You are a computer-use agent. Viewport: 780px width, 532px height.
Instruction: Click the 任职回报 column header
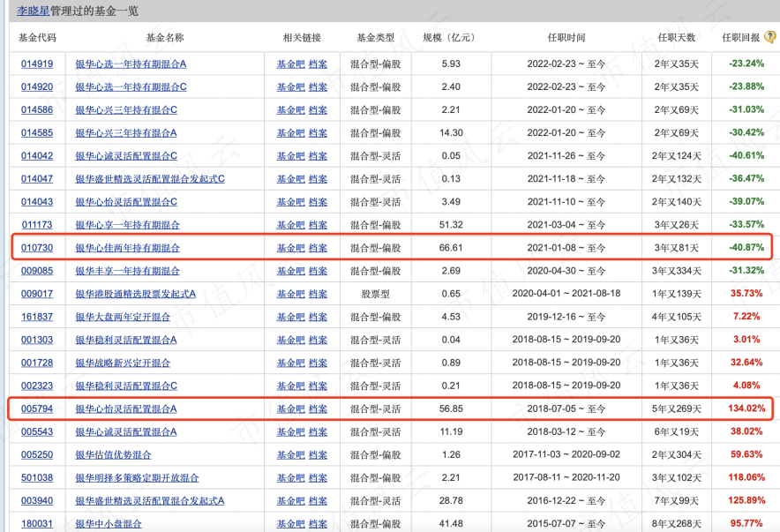739,38
